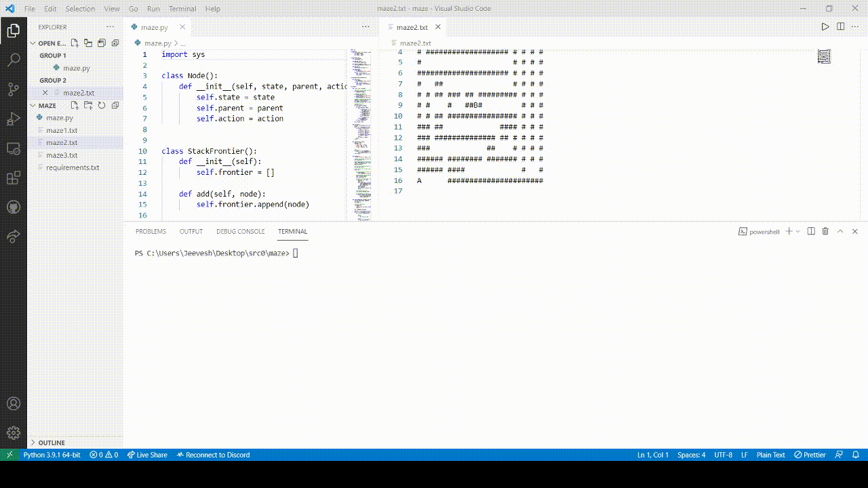Open the Extensions view
The height and width of the screenshot is (488, 868).
(x=13, y=178)
